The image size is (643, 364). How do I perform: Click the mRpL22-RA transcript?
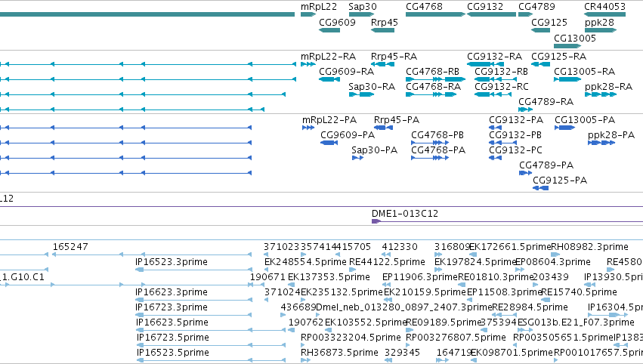(308, 64)
